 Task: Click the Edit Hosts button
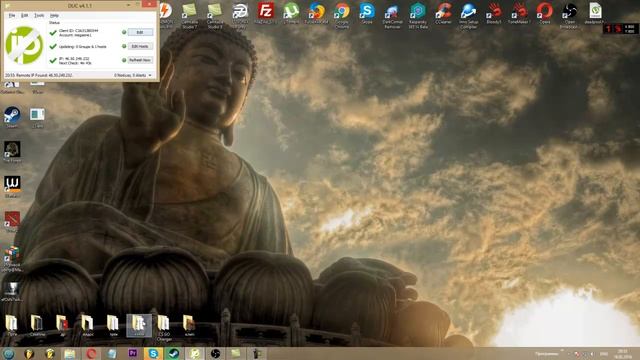(x=140, y=46)
